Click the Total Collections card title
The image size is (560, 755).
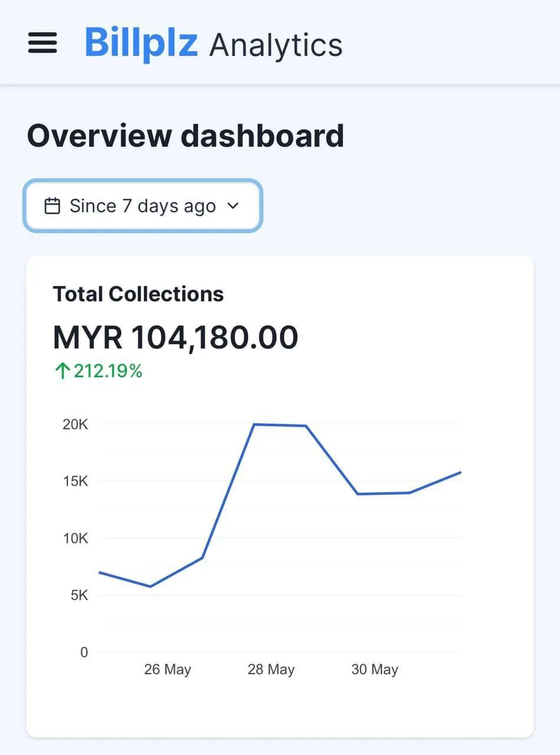click(x=139, y=294)
